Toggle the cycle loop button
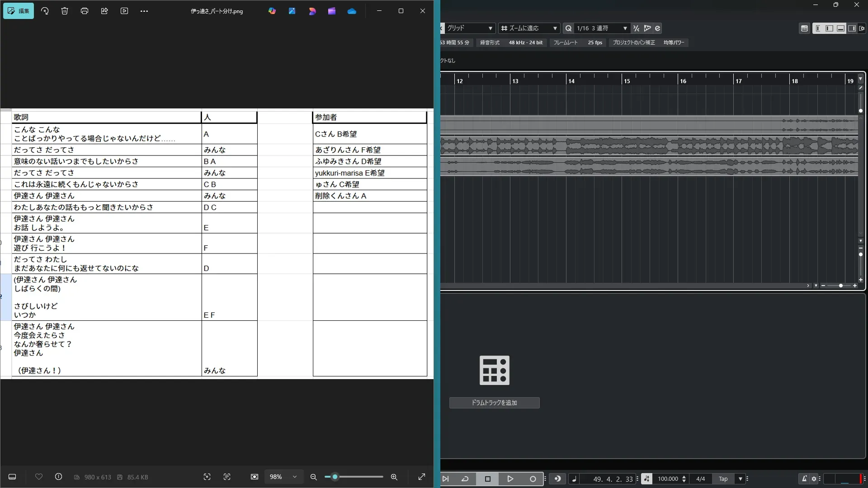868x488 pixels. 465,479
